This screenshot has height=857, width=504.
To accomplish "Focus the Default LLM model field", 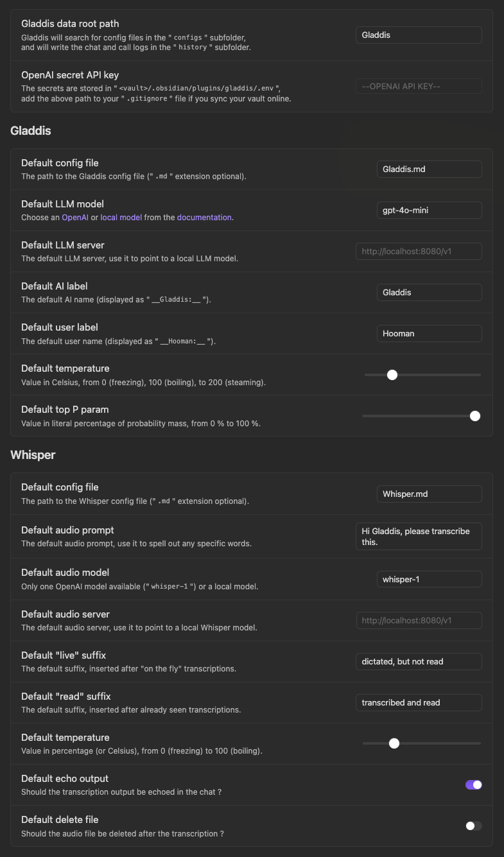I will coord(429,210).
